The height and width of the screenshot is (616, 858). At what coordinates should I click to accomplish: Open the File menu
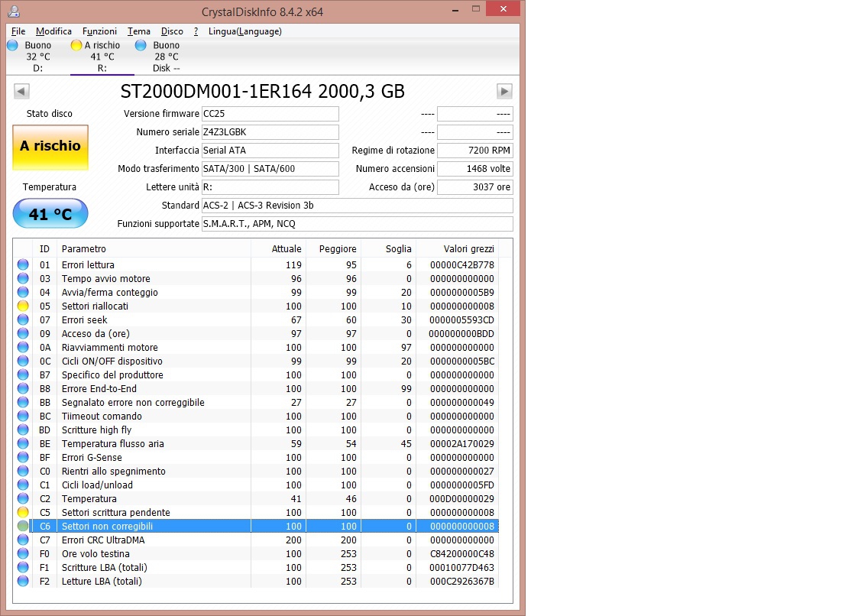pos(18,31)
